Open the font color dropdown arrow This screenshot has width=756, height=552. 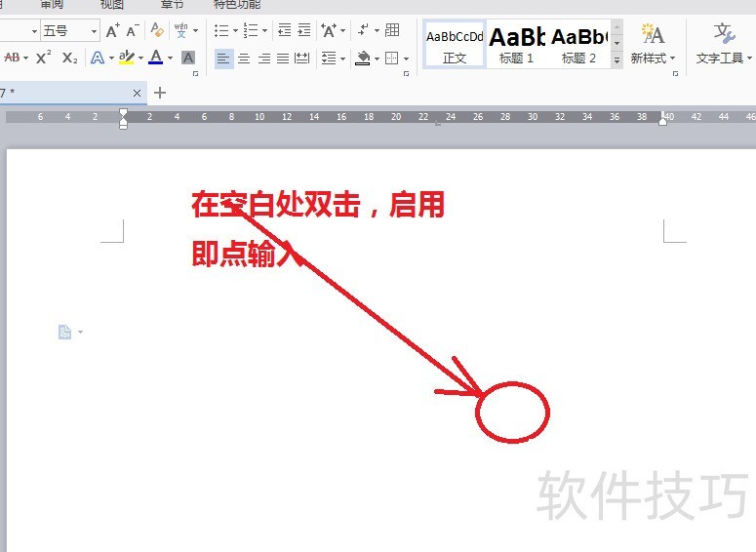[x=170, y=59]
